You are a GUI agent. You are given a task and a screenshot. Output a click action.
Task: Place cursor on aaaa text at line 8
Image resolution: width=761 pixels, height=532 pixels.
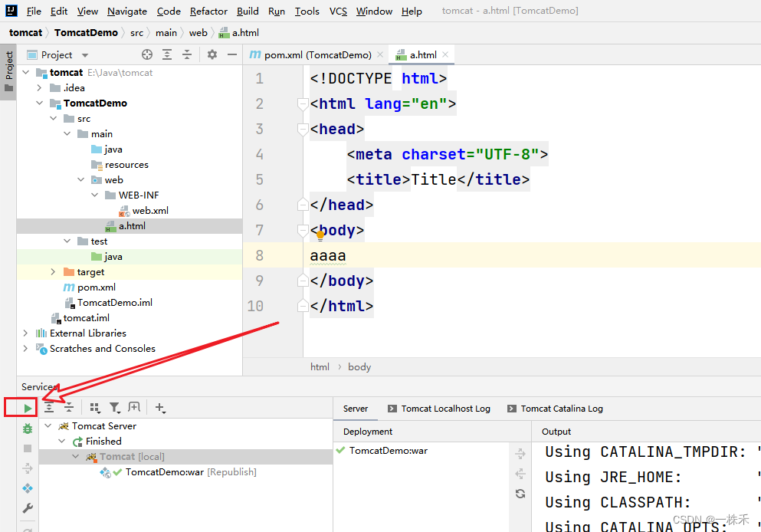[x=328, y=255]
